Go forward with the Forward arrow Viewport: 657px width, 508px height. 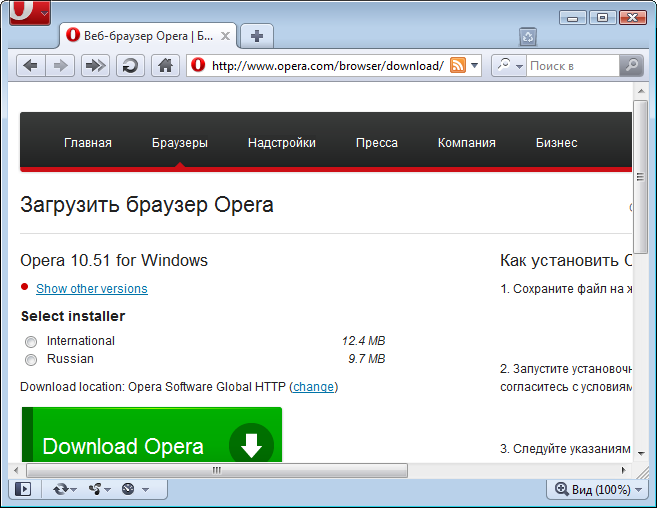(60, 65)
